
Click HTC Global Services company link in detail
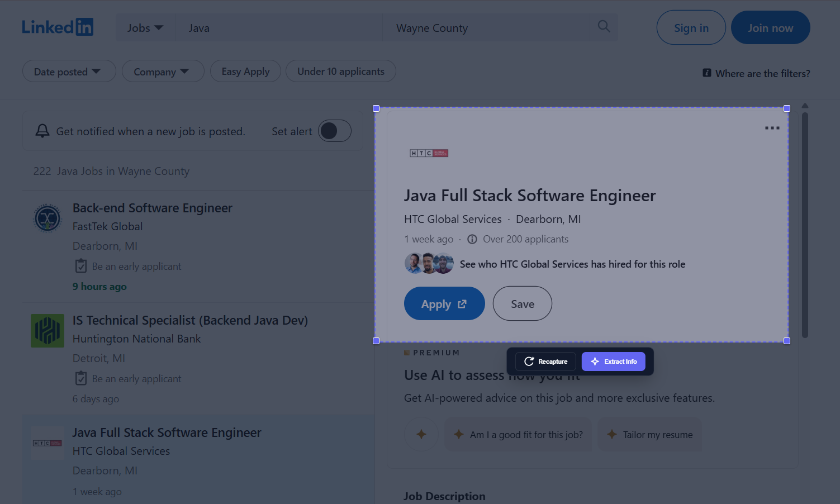point(453,219)
